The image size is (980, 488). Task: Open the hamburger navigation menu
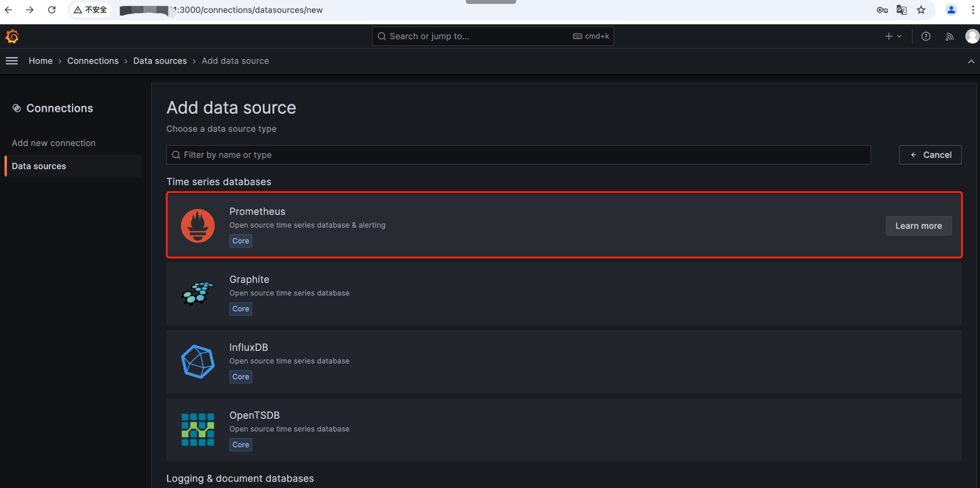(12, 61)
